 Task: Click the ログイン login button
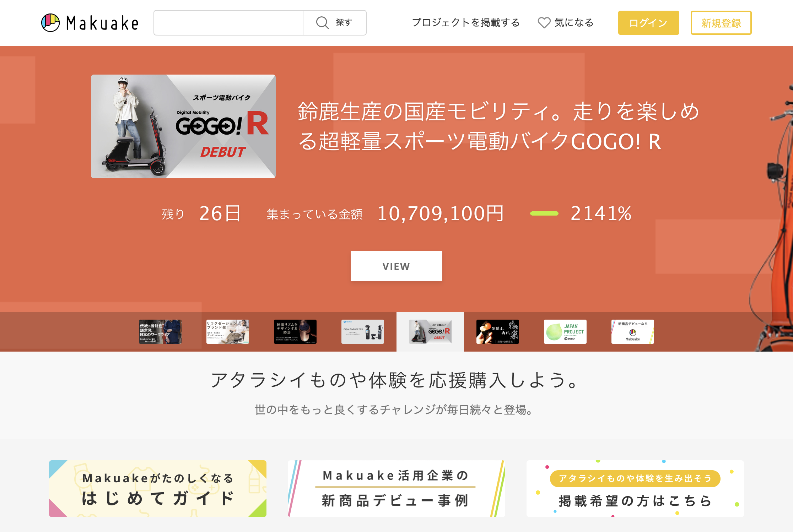[648, 23]
